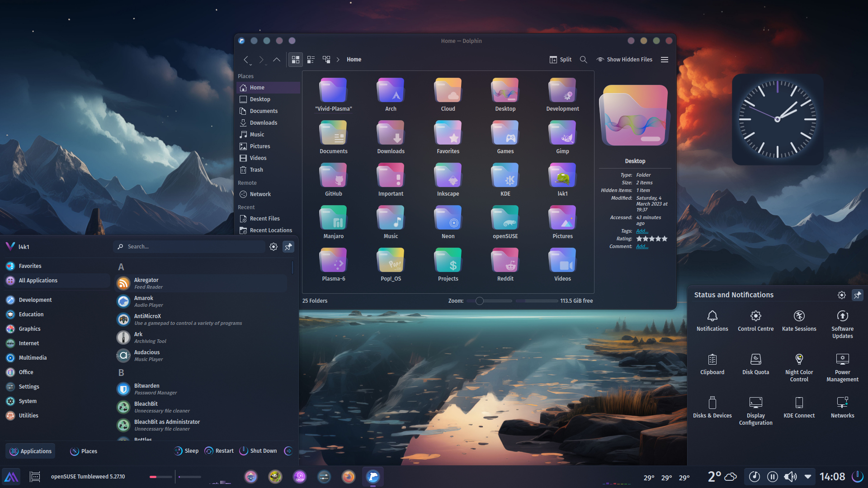Image resolution: width=868 pixels, height=488 pixels.
Task: Pin the Status and Notifications panel
Action: 857,295
